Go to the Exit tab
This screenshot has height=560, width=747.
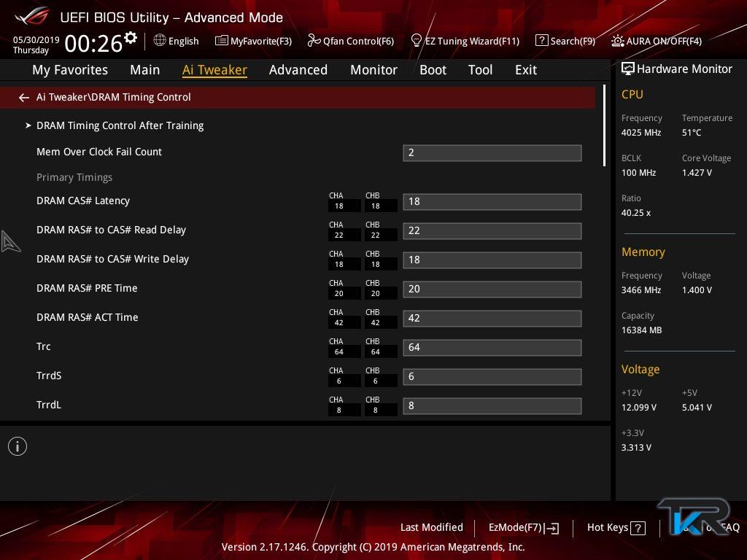click(x=526, y=70)
